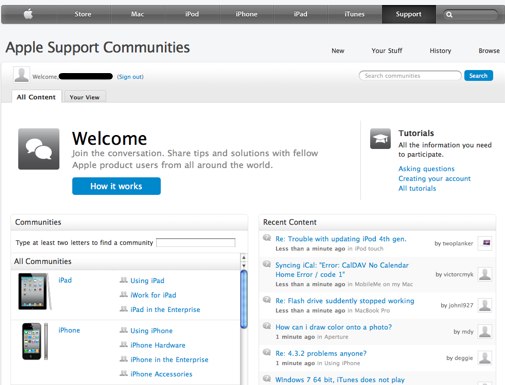Click twoplanker's avatar image
Viewport: 505px width, 385px height.
pyautogui.click(x=485, y=243)
